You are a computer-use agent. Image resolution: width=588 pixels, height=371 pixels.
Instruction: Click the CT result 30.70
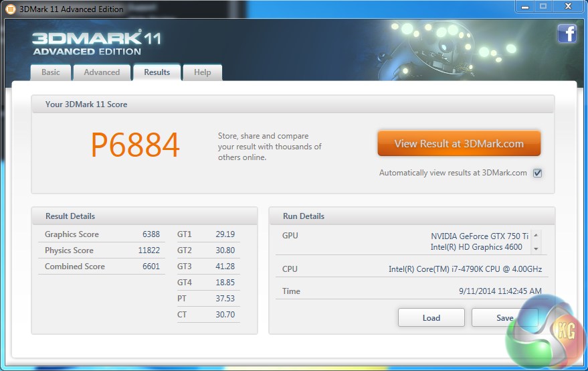coord(225,315)
